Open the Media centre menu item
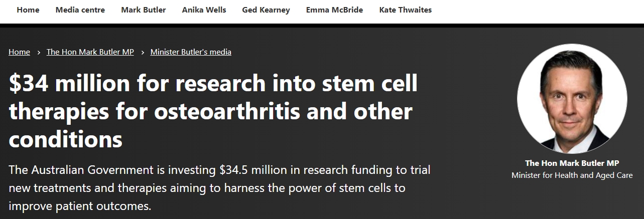The image size is (644, 219). pyautogui.click(x=80, y=10)
